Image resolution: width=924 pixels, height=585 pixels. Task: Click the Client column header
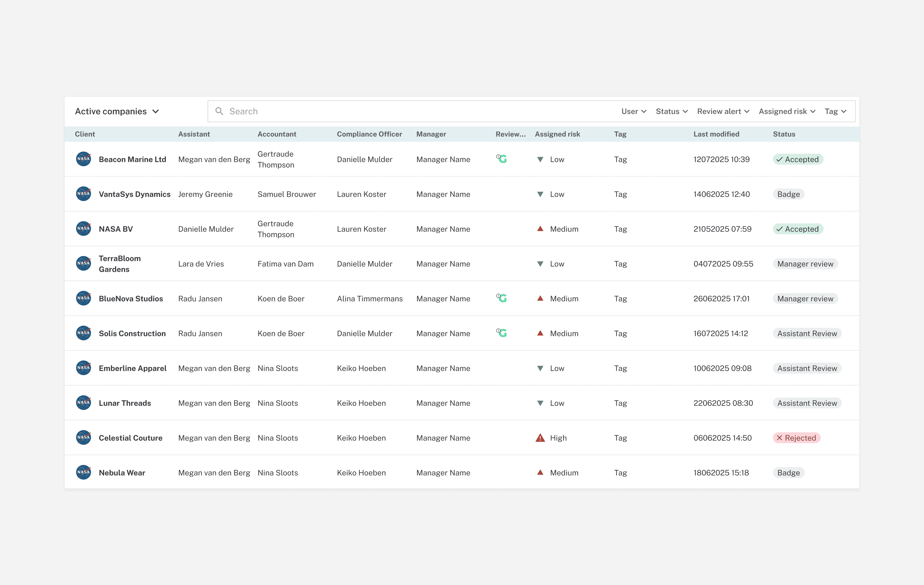pos(85,134)
